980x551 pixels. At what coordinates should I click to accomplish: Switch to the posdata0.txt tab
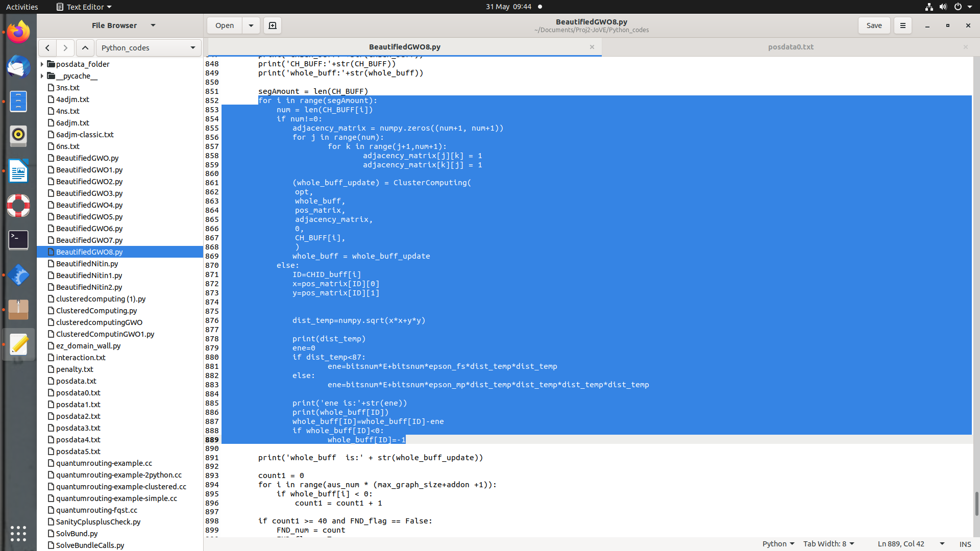coord(791,47)
